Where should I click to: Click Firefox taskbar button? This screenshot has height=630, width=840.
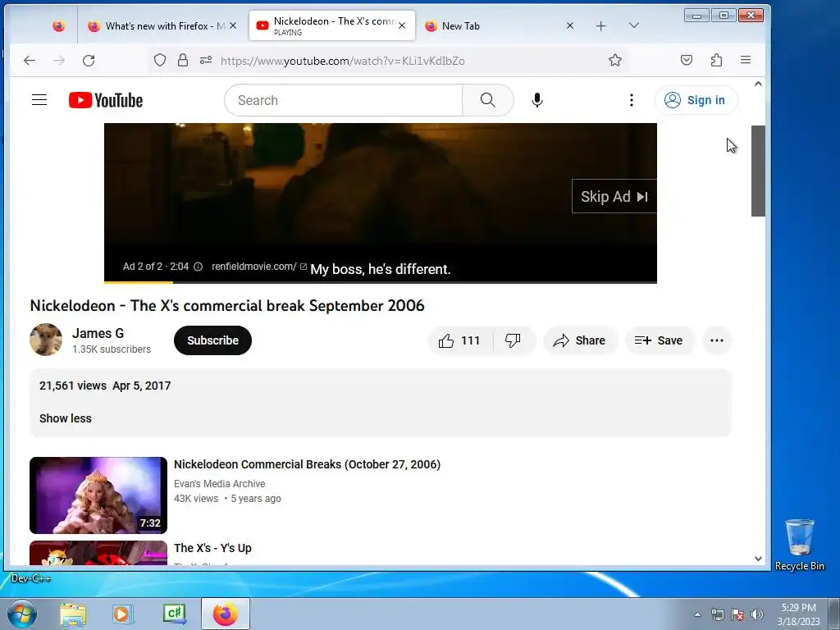pyautogui.click(x=226, y=614)
